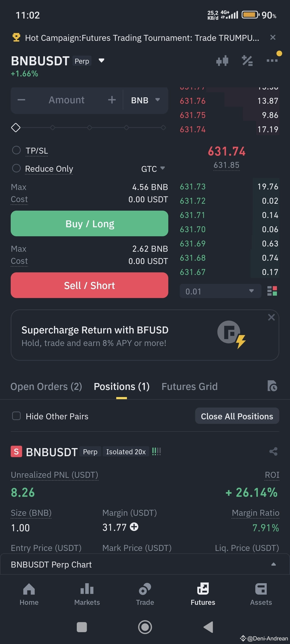Click the amount percentage slider handle
290x644 pixels.
click(16, 128)
